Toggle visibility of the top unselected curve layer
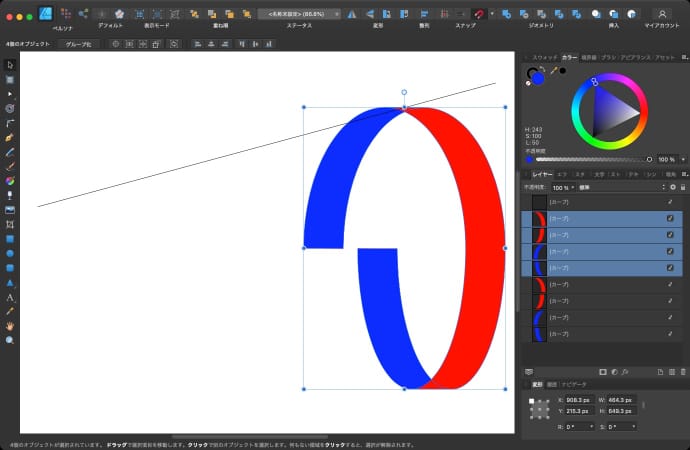Image resolution: width=690 pixels, height=450 pixels. click(670, 201)
